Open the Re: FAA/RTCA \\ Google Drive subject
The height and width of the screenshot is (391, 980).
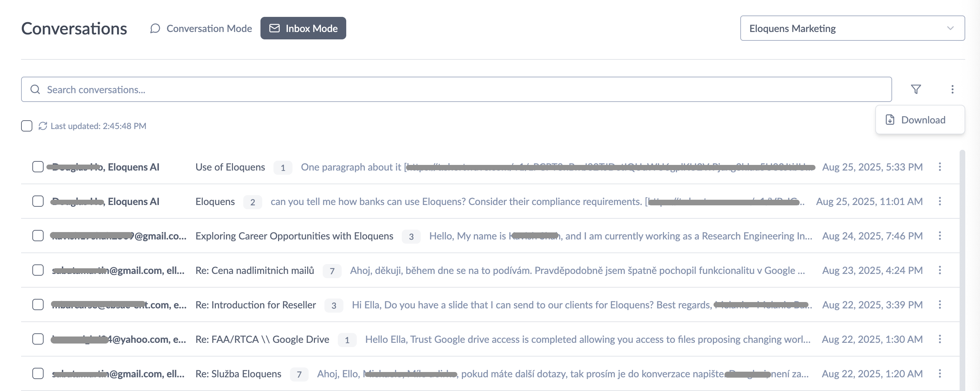click(x=263, y=339)
